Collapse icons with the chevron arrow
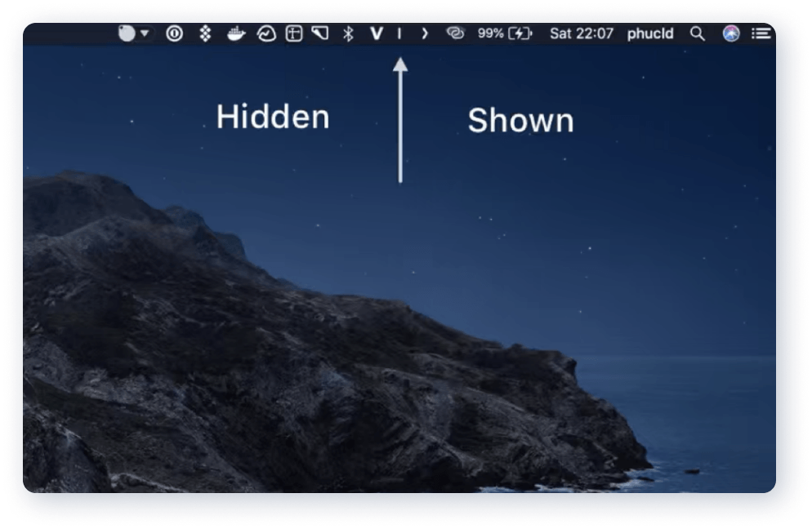This screenshot has width=812, height=529. [x=425, y=33]
